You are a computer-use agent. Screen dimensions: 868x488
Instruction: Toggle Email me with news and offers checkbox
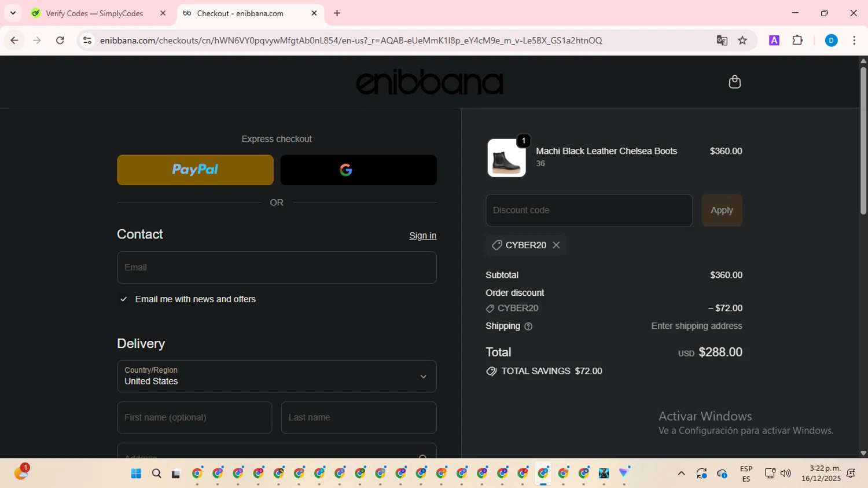pyautogui.click(x=123, y=299)
